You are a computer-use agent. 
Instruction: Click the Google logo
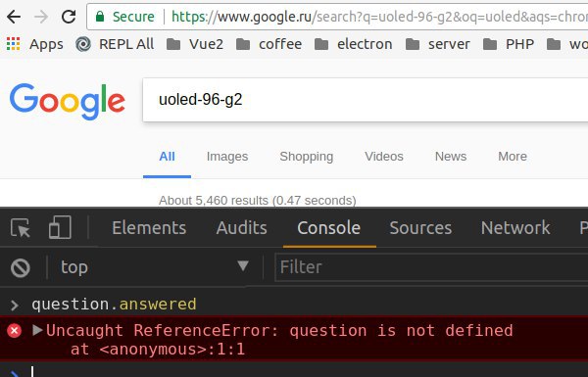point(67,101)
